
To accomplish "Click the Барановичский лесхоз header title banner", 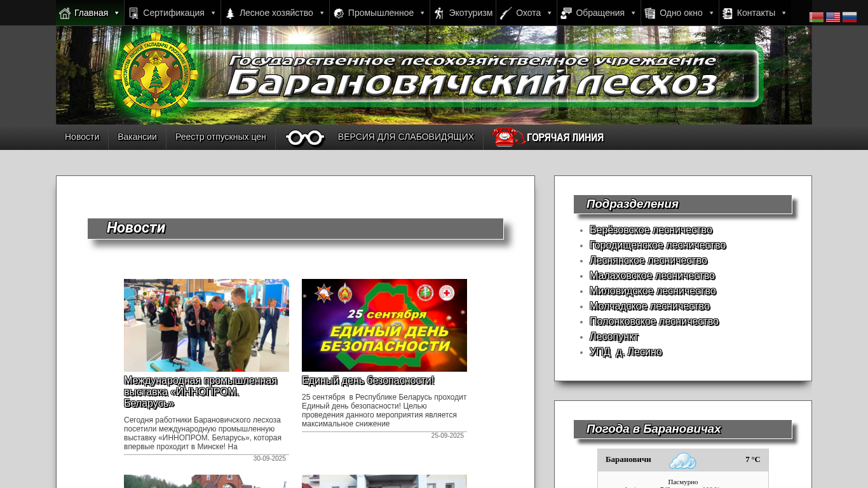I will click(472, 76).
